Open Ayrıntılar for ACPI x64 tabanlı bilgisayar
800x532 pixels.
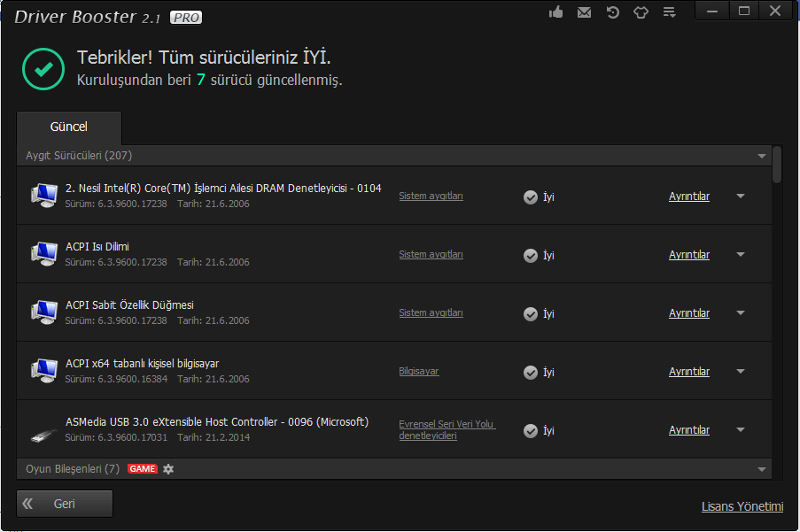point(689,372)
